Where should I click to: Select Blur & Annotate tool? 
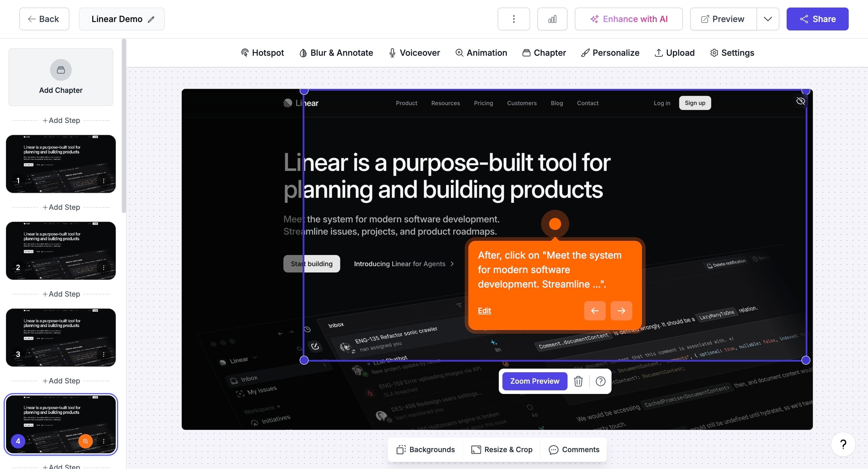336,53
